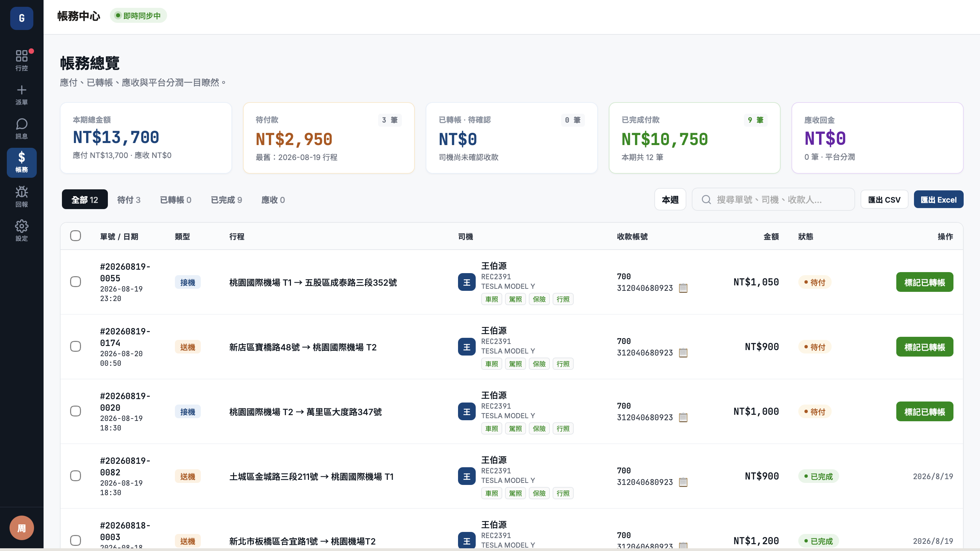980x551 pixels.
Task: Check the box for order #20260819-0174
Action: [76, 347]
